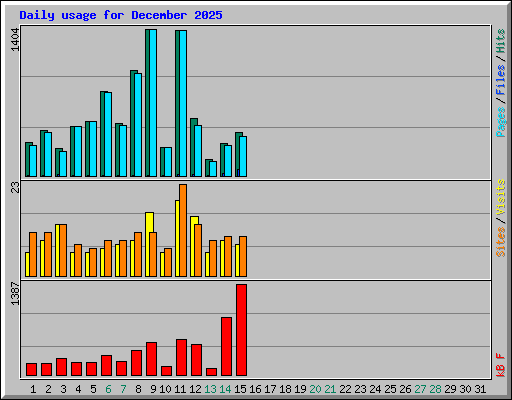The width and height of the screenshot is (512, 400).
Task: Click the orange Sites bar for day 15
Action: [x=243, y=256]
